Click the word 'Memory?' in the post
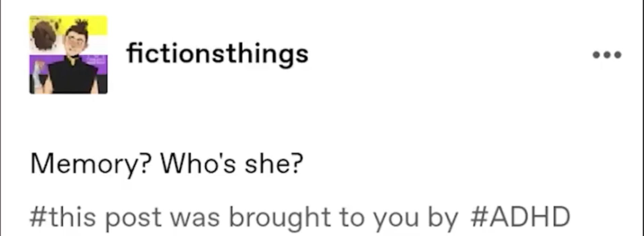The image size is (644, 236). pos(91,165)
